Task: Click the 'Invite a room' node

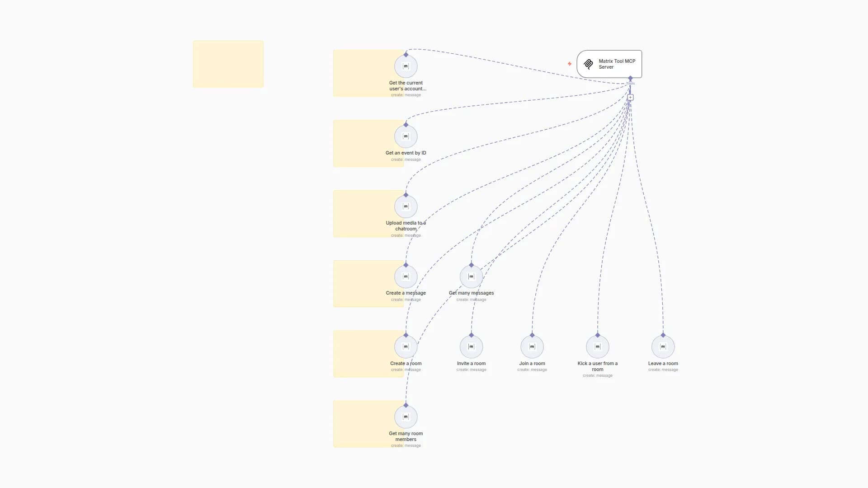Action: pos(471,347)
